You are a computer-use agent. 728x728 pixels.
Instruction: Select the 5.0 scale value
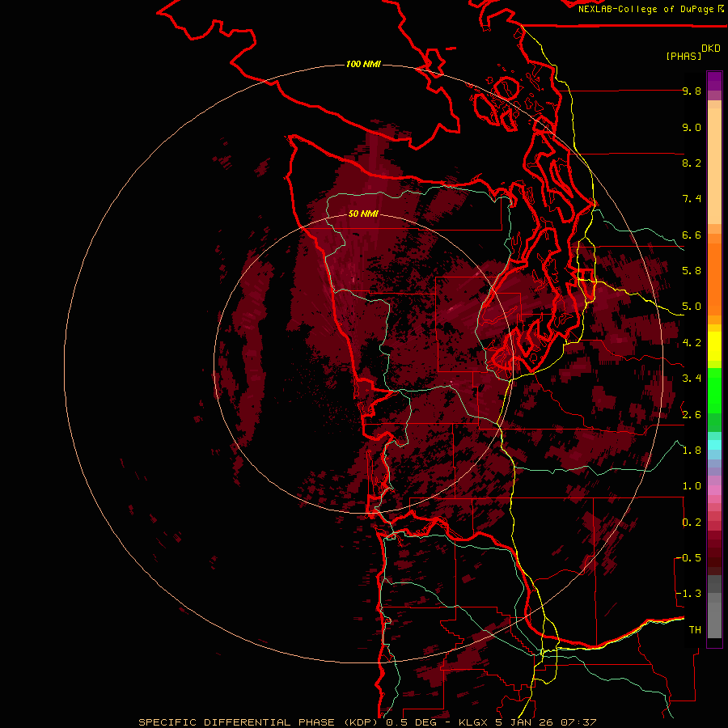pos(692,307)
